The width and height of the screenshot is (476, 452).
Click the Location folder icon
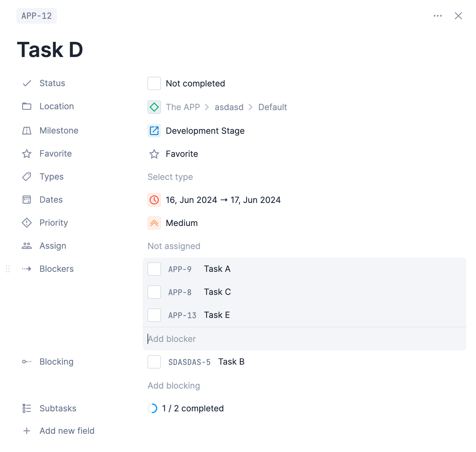(27, 106)
